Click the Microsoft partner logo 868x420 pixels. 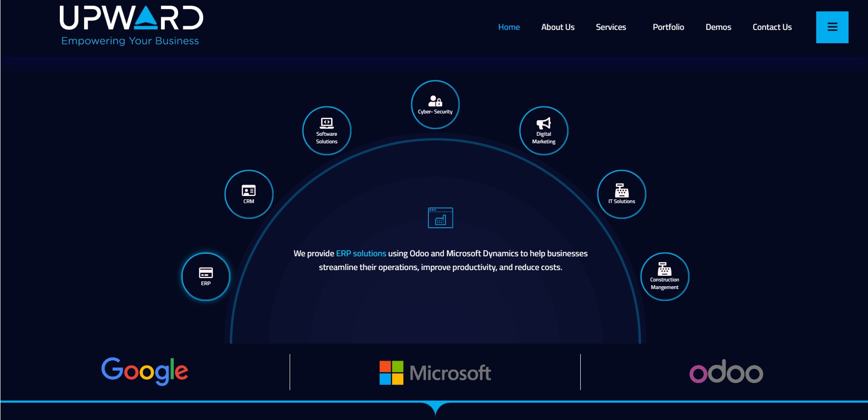pos(435,373)
